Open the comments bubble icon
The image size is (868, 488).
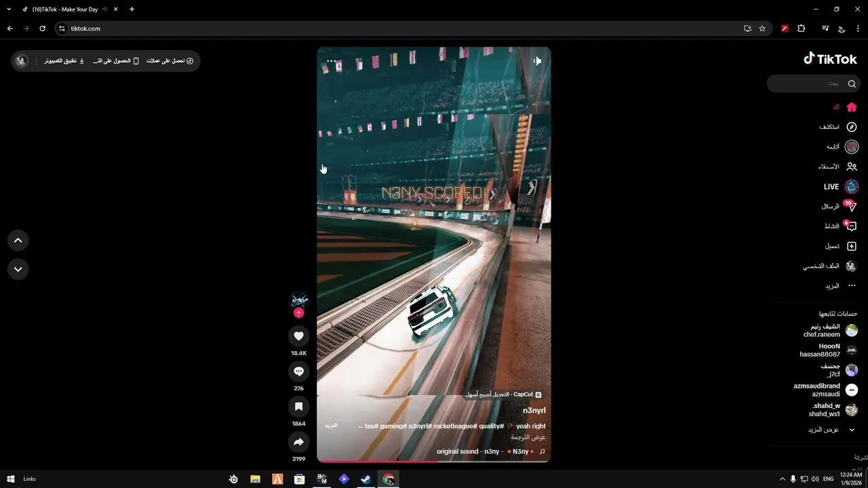(x=298, y=371)
